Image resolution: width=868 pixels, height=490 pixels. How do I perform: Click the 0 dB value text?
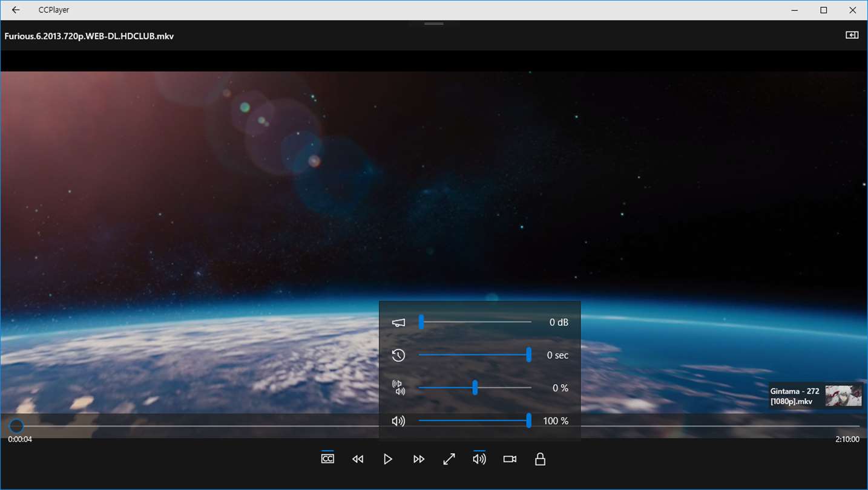559,322
